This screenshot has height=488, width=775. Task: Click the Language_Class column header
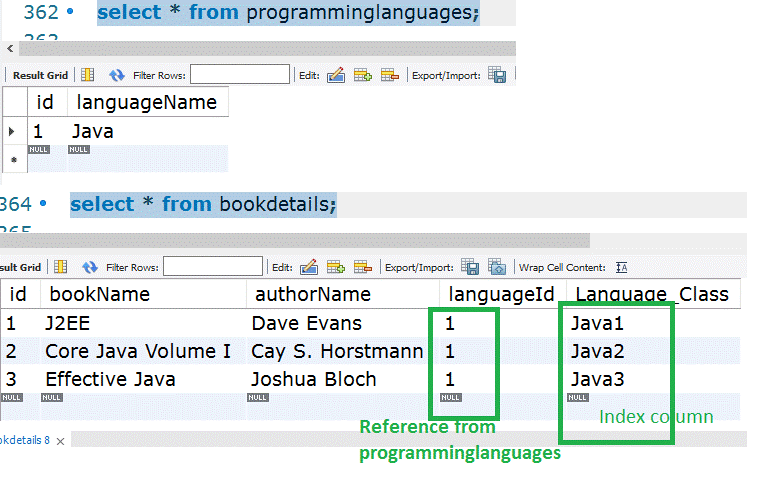click(652, 294)
